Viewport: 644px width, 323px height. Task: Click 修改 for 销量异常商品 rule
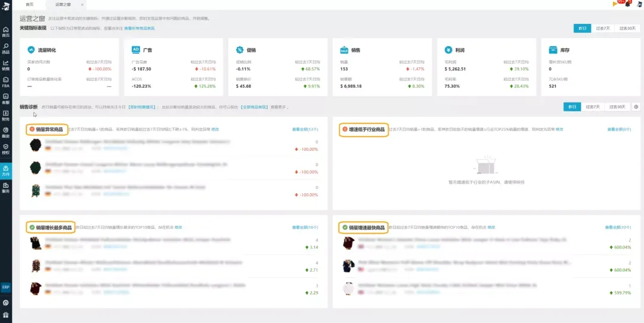[215, 129]
